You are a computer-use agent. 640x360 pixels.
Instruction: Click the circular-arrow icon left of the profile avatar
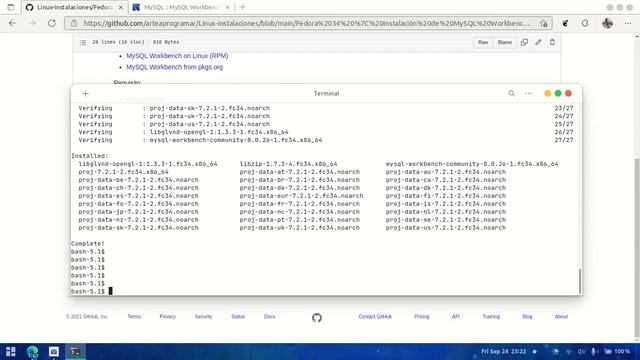tap(585, 23)
